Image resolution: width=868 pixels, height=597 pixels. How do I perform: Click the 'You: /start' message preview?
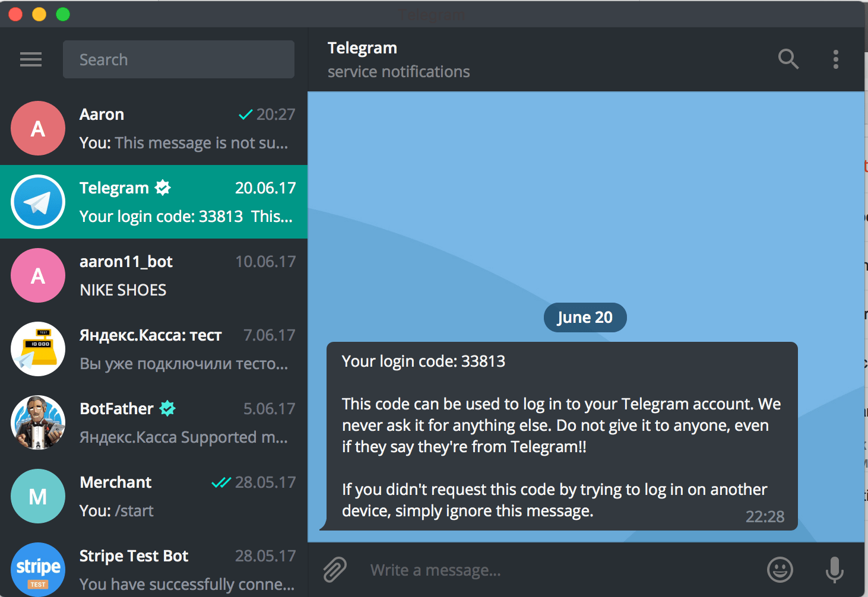click(x=116, y=511)
